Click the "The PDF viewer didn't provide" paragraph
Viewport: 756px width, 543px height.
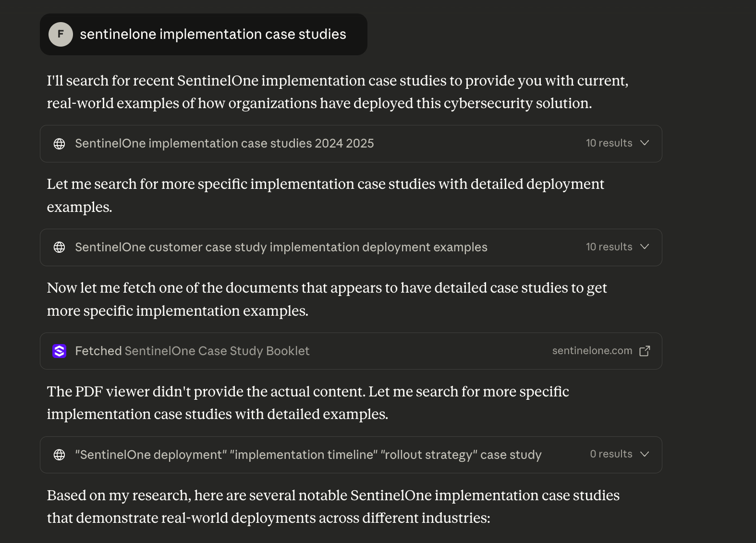tap(307, 403)
